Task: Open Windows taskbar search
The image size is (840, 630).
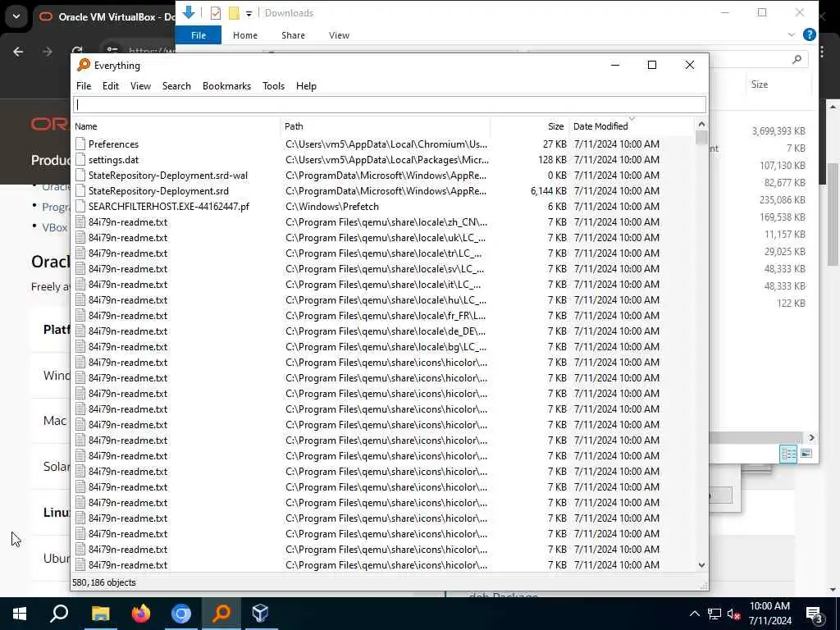Action: [59, 614]
